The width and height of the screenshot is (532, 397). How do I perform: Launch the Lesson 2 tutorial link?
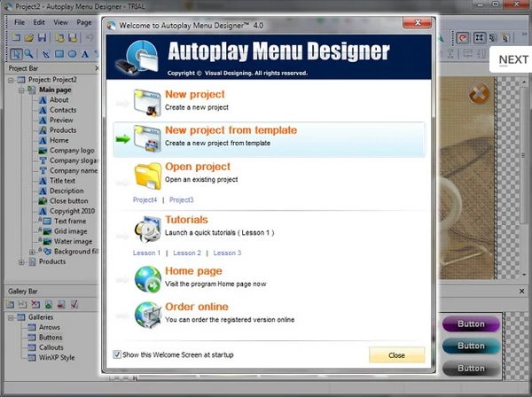pyautogui.click(x=187, y=253)
